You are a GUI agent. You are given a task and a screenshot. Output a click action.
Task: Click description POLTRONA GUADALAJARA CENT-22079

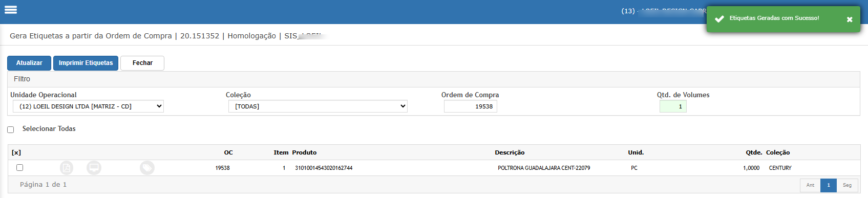coord(544,168)
